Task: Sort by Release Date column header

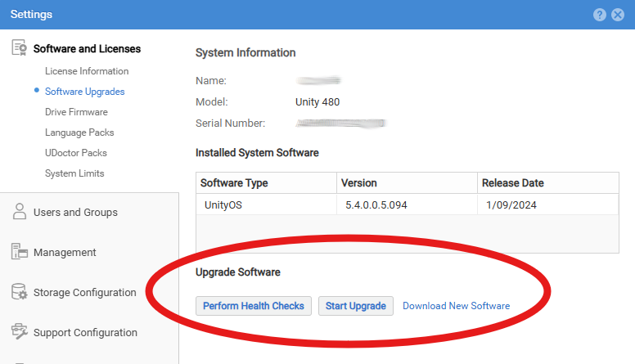Action: (x=548, y=183)
